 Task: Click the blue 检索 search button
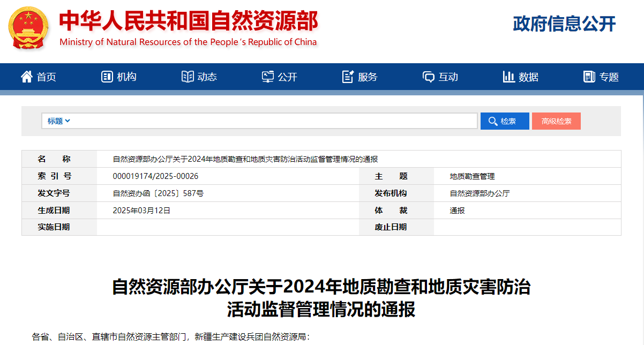505,121
